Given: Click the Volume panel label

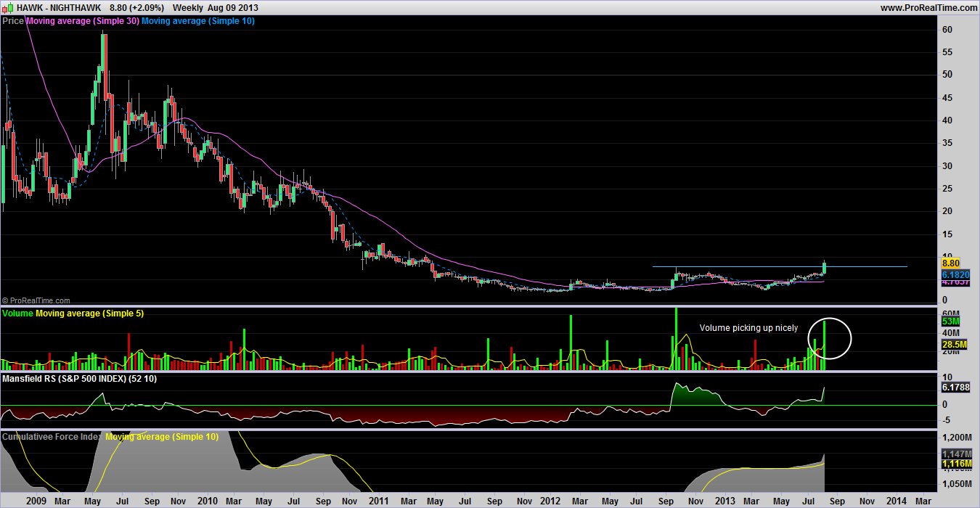Looking at the screenshot, I should pyautogui.click(x=18, y=313).
